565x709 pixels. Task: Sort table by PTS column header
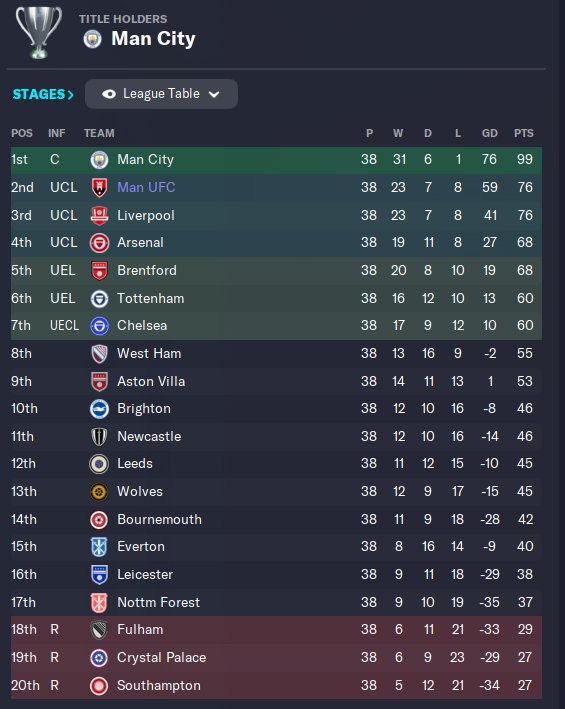click(523, 133)
